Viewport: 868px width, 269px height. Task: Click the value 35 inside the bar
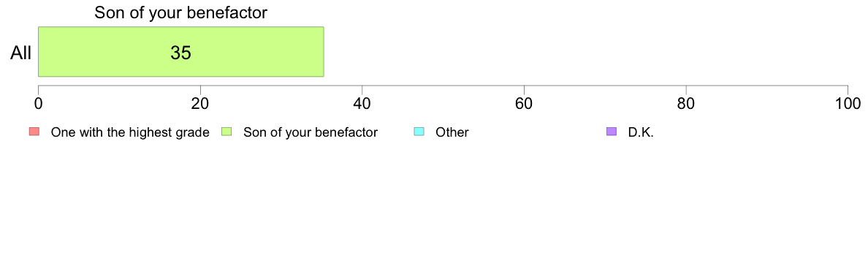tap(180, 53)
